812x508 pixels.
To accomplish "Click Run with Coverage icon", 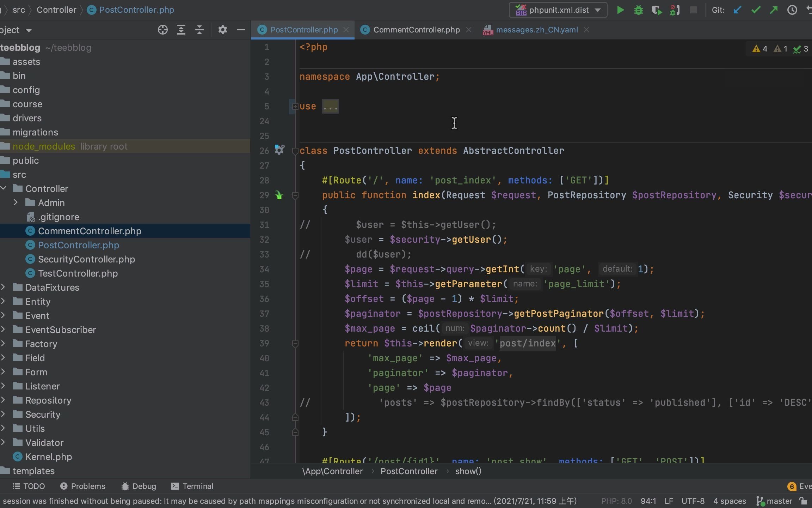I will (657, 10).
